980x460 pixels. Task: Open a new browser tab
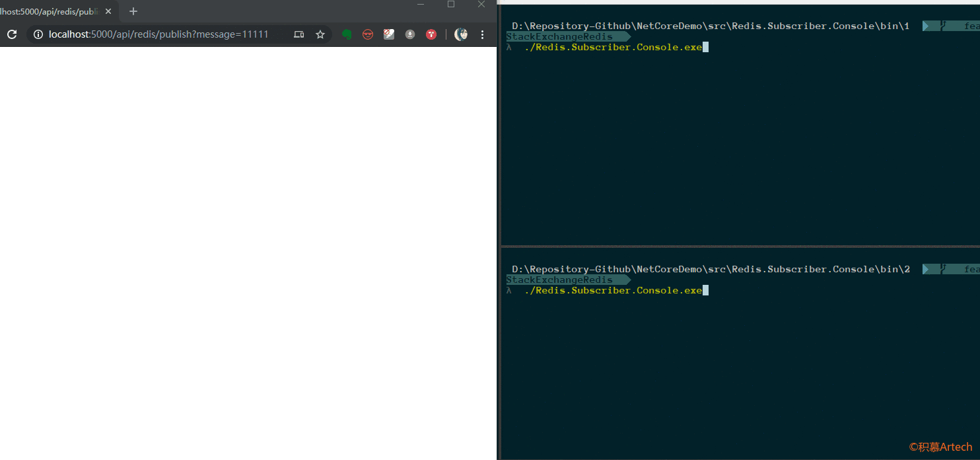(133, 11)
